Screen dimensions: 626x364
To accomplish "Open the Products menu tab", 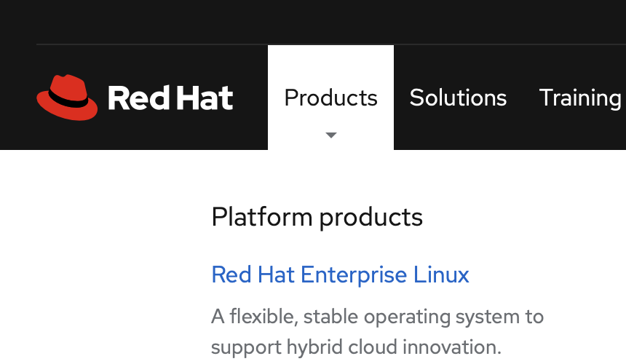I will (x=330, y=98).
